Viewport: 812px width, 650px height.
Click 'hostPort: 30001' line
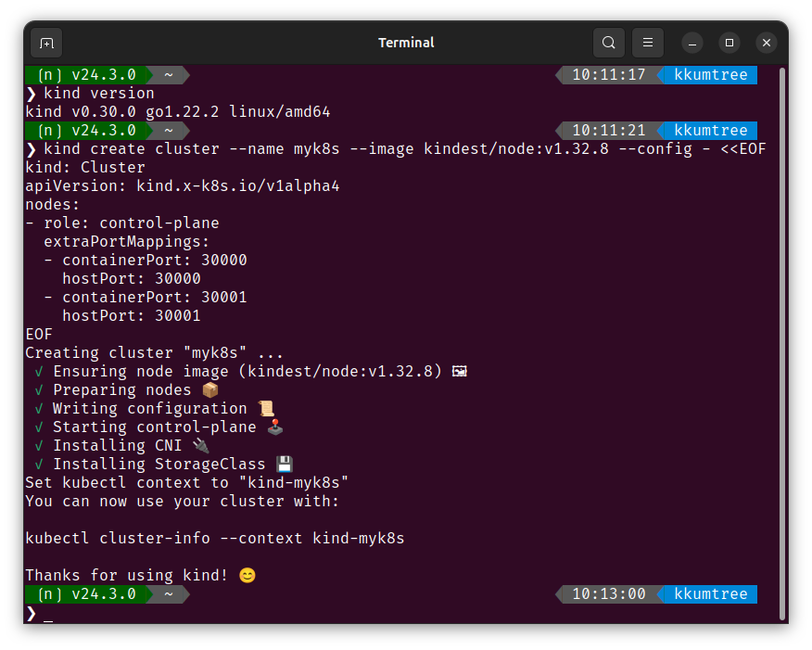pyautogui.click(x=132, y=316)
